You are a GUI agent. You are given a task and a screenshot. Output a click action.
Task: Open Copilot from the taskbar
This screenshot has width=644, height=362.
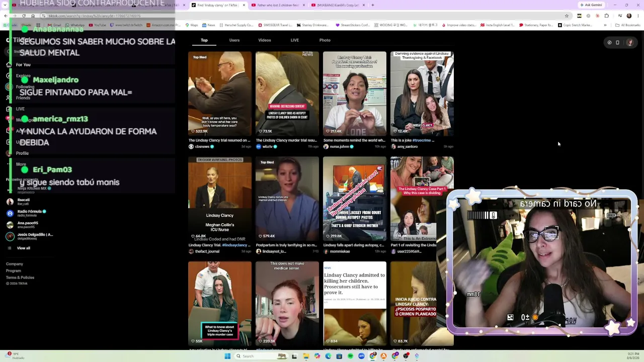(x=317, y=356)
